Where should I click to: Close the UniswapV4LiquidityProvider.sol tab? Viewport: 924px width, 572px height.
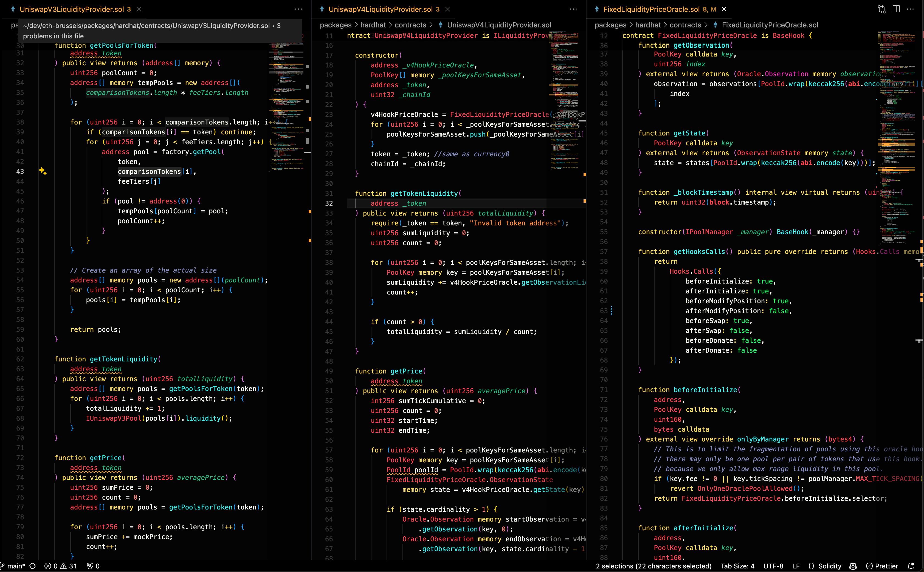448,9
